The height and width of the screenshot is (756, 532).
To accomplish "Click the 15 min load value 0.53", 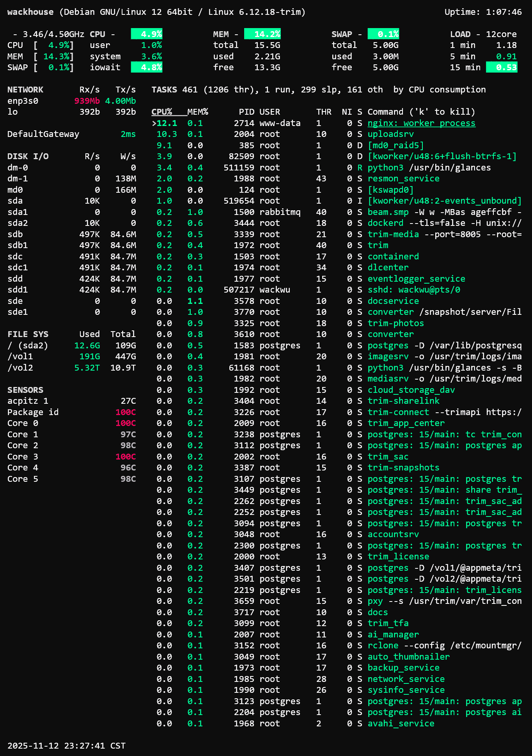I will tap(502, 67).
